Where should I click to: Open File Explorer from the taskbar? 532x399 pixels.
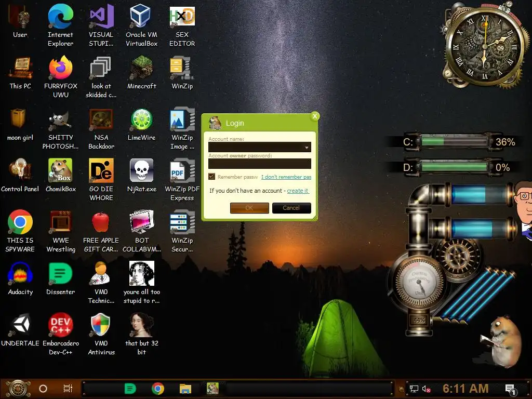click(x=185, y=389)
